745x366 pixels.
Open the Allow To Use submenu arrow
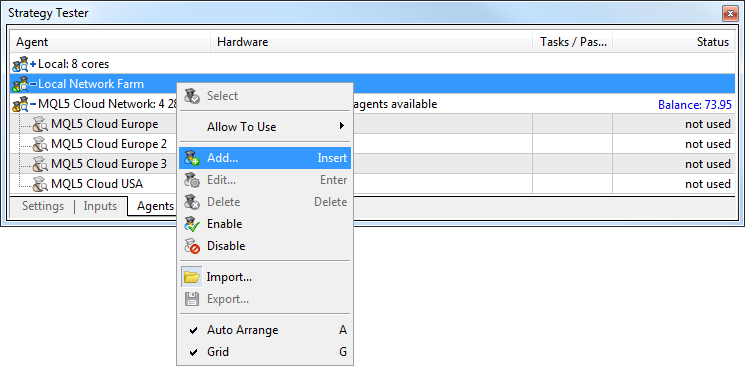pyautogui.click(x=342, y=126)
